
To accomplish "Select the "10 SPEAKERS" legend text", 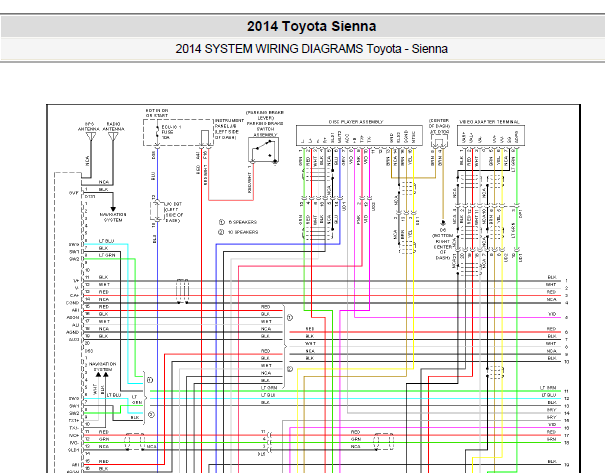I will [x=243, y=232].
